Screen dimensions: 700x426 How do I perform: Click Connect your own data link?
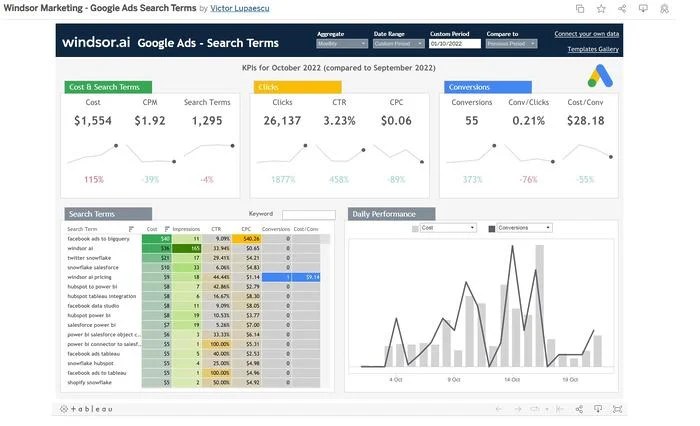(587, 34)
